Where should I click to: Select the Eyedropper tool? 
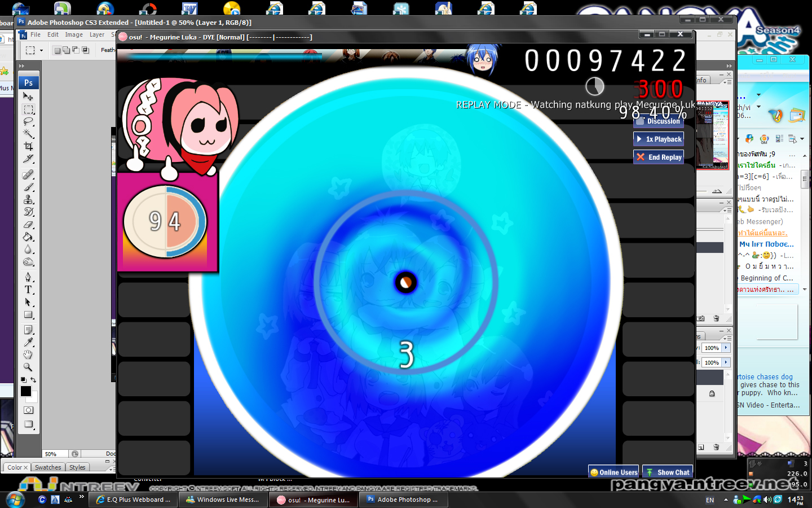[x=28, y=342]
